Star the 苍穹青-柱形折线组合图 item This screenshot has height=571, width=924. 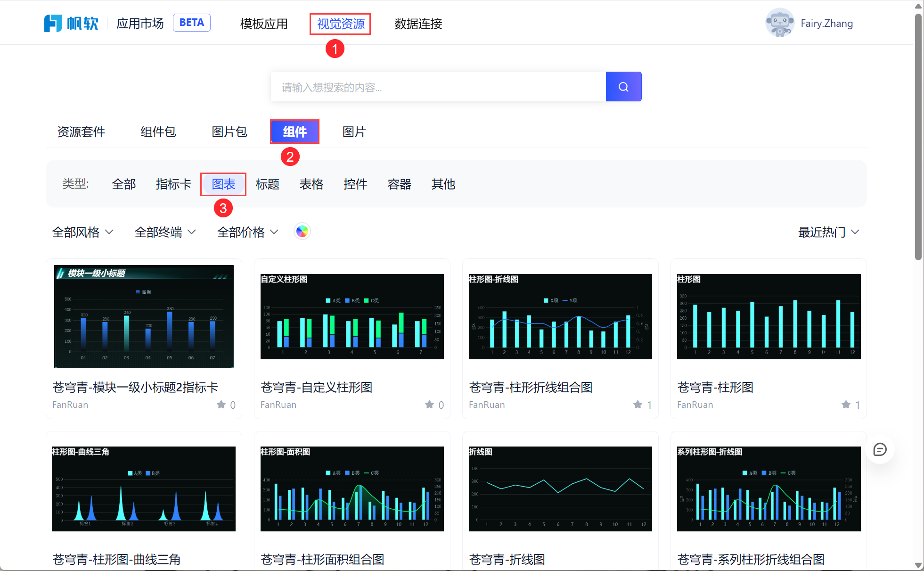pos(638,405)
